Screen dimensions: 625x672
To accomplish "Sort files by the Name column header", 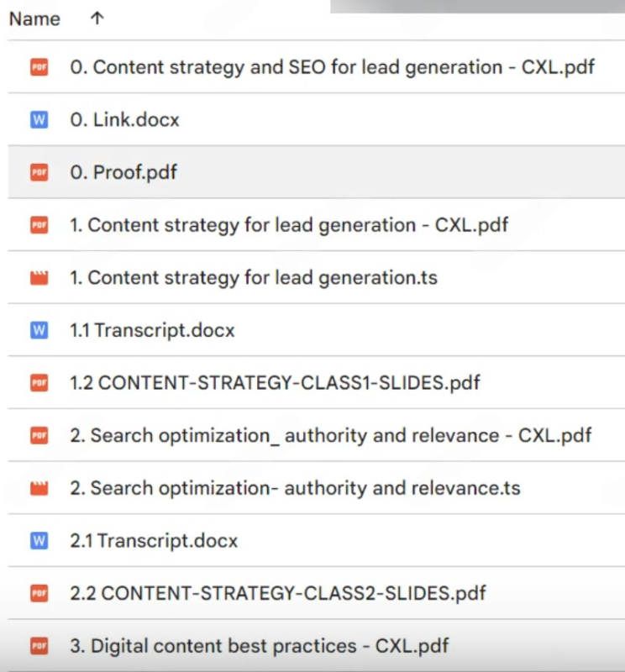I will pos(34,19).
